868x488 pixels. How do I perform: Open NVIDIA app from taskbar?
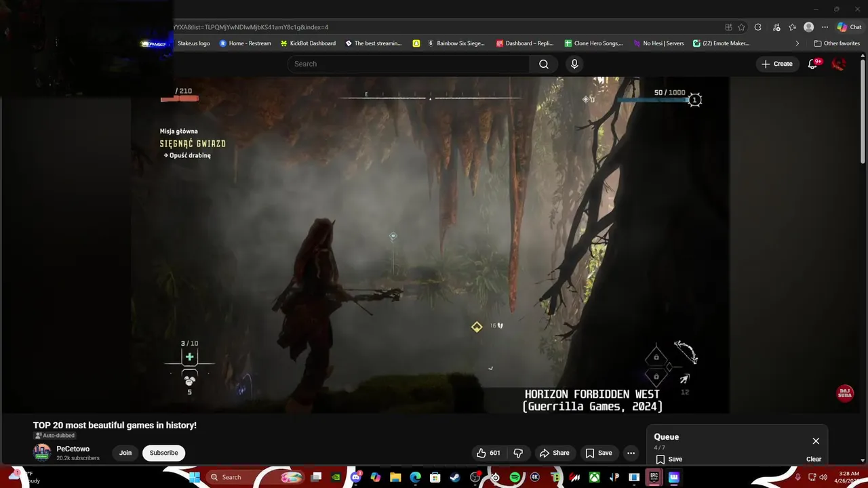tap(336, 477)
